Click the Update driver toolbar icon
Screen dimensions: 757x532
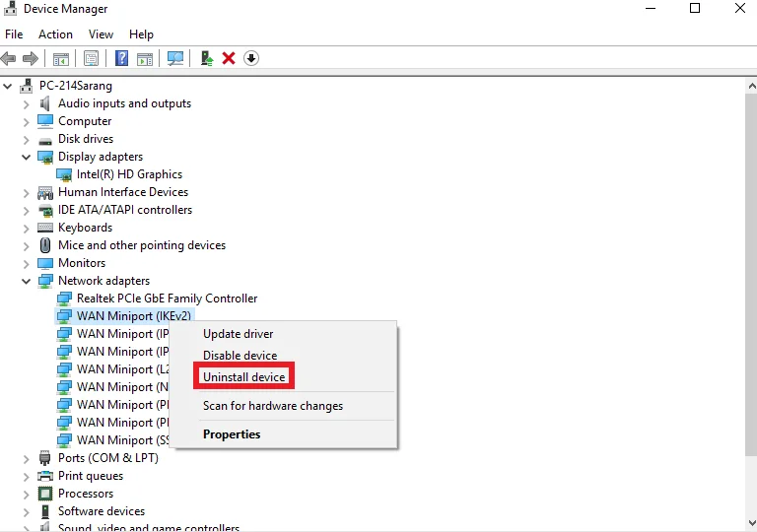(x=207, y=58)
